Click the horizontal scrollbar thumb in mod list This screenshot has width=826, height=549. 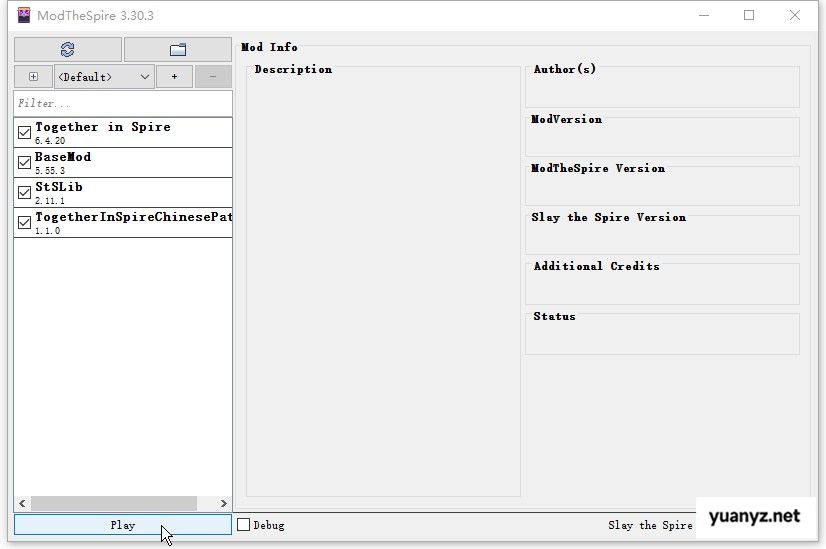pos(114,503)
